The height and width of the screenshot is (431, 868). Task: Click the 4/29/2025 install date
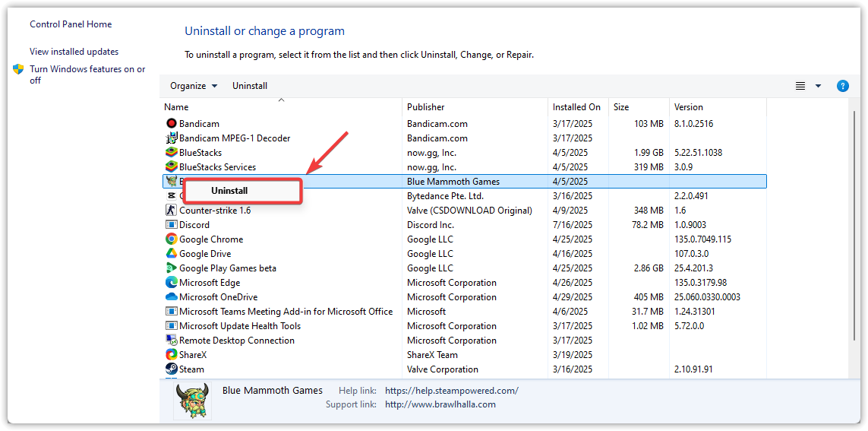coord(573,297)
